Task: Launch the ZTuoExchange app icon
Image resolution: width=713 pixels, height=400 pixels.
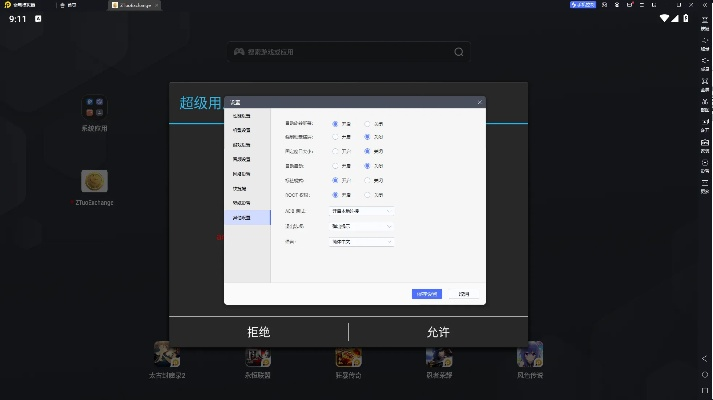Action: [x=94, y=181]
